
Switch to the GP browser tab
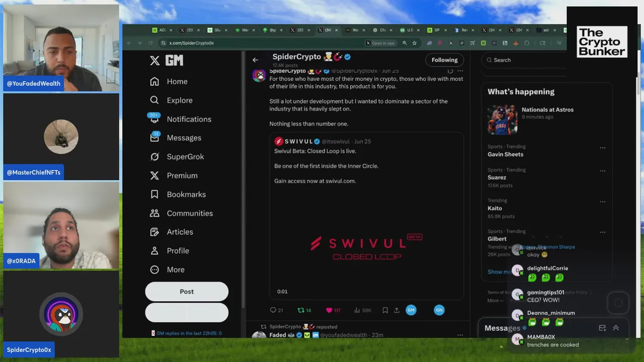pos(437,30)
